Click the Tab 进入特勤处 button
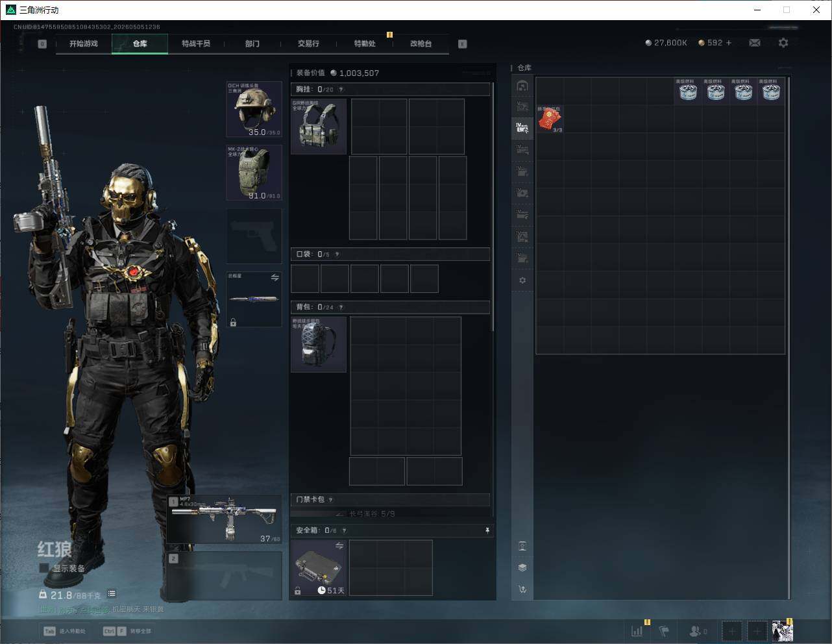Image resolution: width=832 pixels, height=644 pixels. (64, 631)
